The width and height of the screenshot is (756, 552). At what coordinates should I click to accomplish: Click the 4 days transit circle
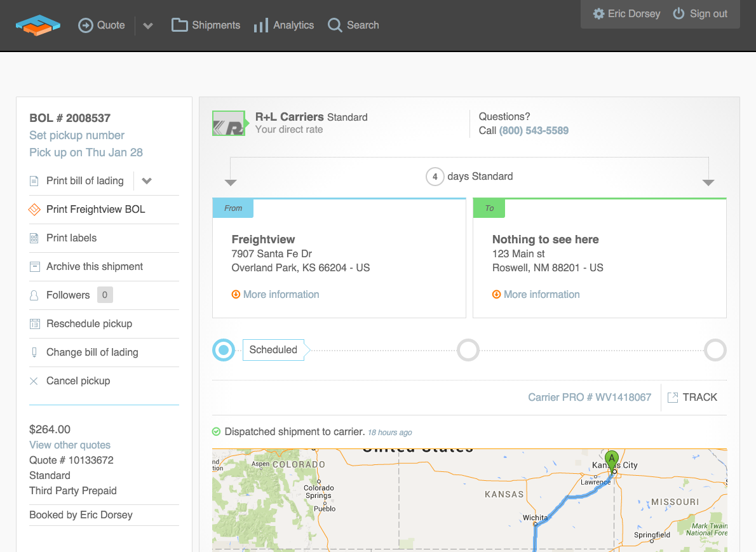click(x=435, y=177)
